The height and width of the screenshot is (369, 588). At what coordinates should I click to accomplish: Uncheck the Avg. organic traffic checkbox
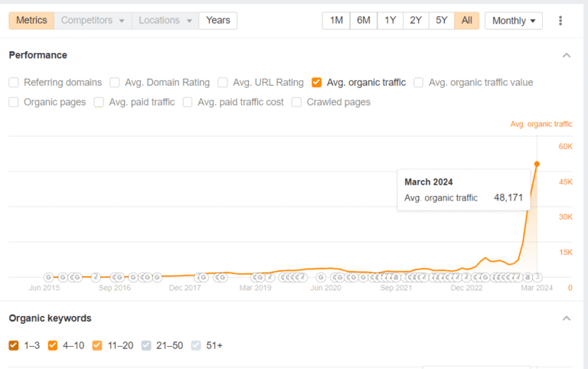click(317, 83)
